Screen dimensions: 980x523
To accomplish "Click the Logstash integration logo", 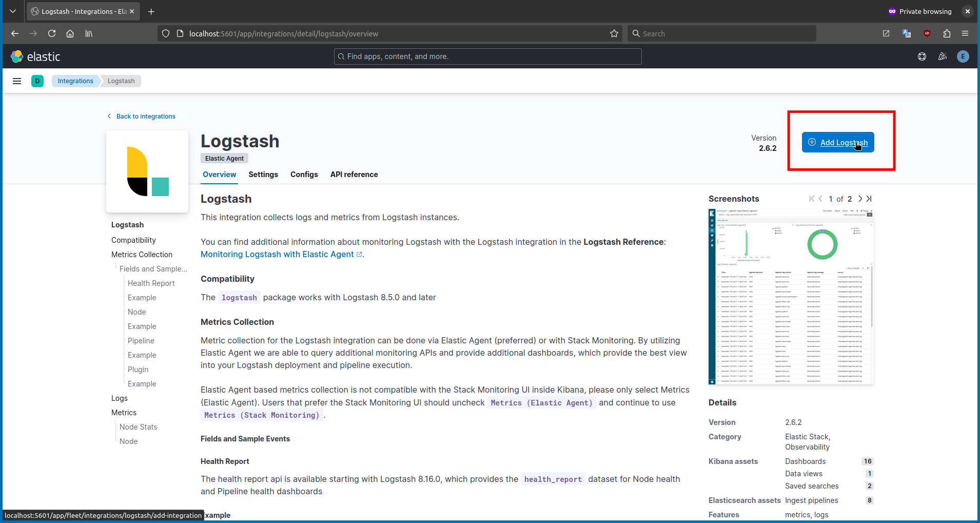I will pos(147,171).
